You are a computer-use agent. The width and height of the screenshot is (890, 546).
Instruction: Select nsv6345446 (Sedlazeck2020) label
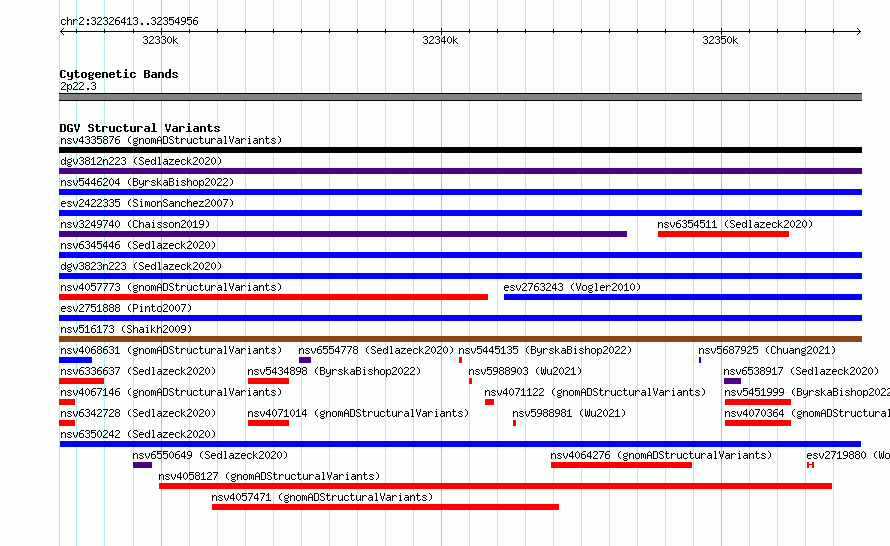tap(138, 245)
